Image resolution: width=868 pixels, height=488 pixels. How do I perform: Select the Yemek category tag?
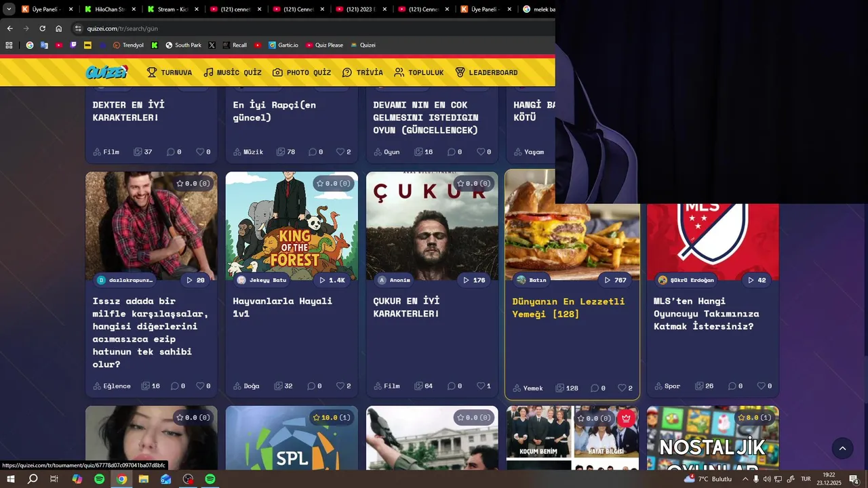pyautogui.click(x=528, y=388)
